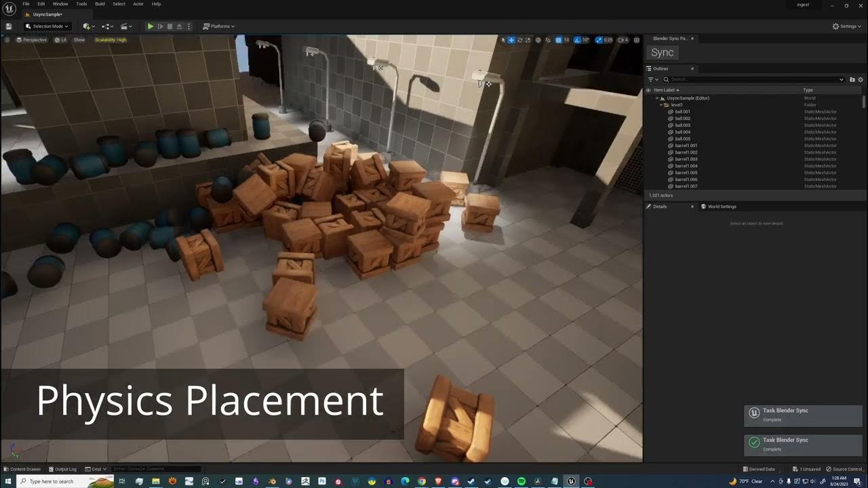Open the Settings menu in the top right
Image resolution: width=868 pixels, height=488 pixels.
(x=848, y=26)
